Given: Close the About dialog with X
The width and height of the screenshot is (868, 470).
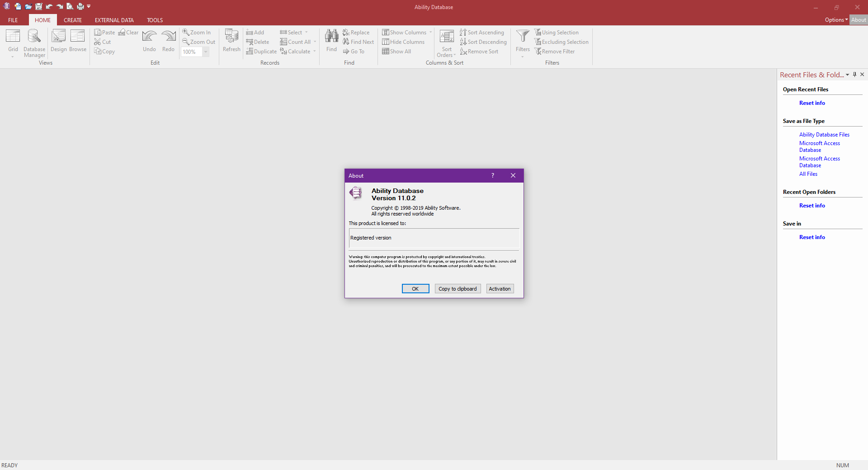Looking at the screenshot, I should tap(513, 175).
